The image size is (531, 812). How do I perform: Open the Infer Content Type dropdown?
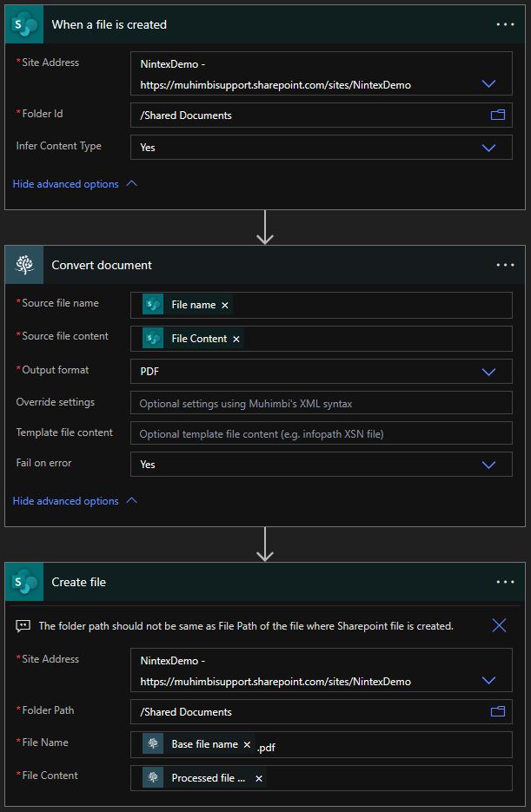click(x=488, y=147)
